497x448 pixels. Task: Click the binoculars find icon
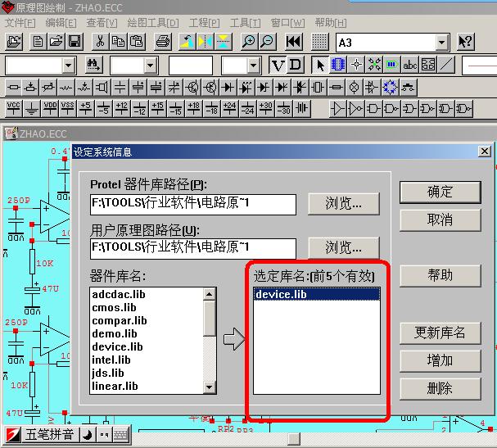93,65
